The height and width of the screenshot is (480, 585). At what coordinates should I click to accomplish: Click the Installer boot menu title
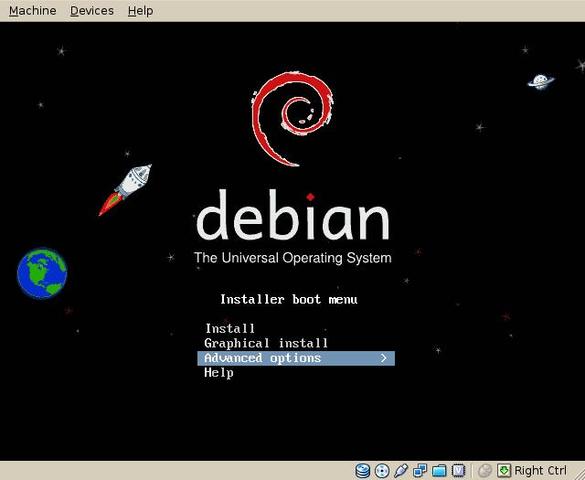tap(288, 299)
